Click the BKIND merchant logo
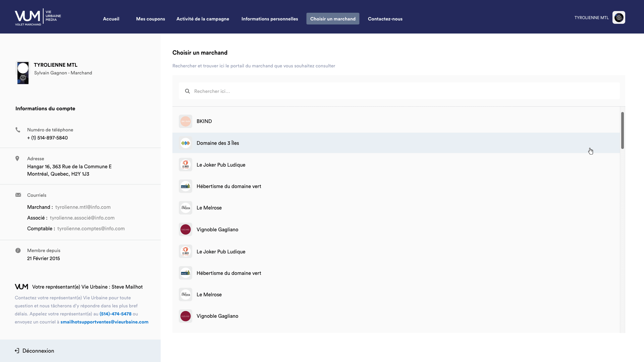The height and width of the screenshot is (362, 644). (185, 121)
